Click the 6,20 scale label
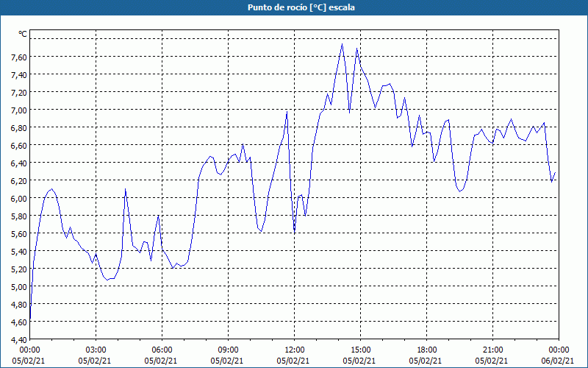Screen dimensions: 588x368 point(20,180)
